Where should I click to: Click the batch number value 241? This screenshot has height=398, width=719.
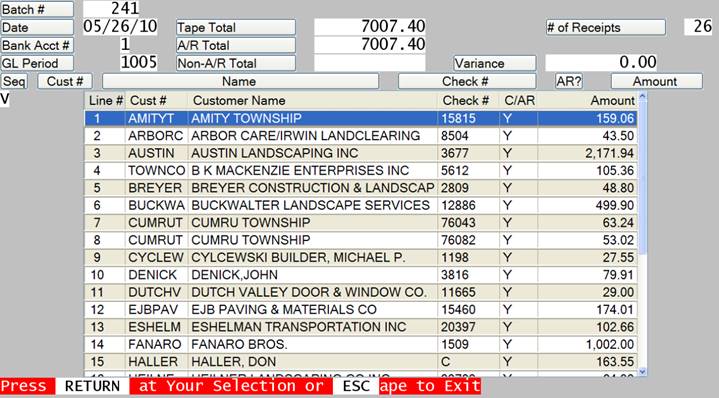[x=111, y=8]
